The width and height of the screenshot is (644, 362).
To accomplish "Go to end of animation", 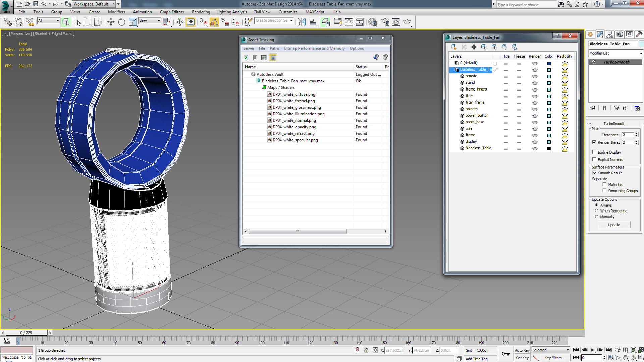I will pyautogui.click(x=609, y=350).
